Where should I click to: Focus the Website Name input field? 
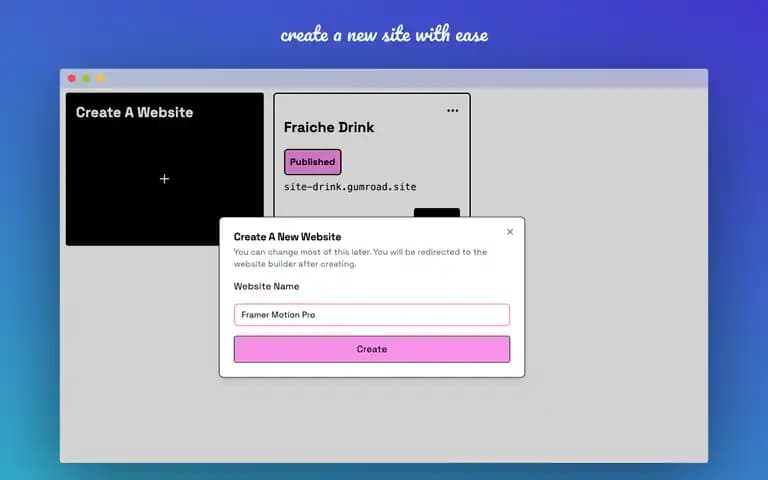click(x=372, y=314)
